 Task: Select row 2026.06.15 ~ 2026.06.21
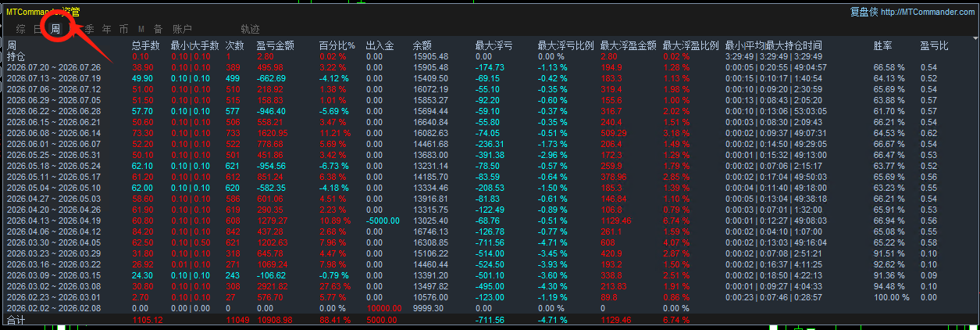54,123
